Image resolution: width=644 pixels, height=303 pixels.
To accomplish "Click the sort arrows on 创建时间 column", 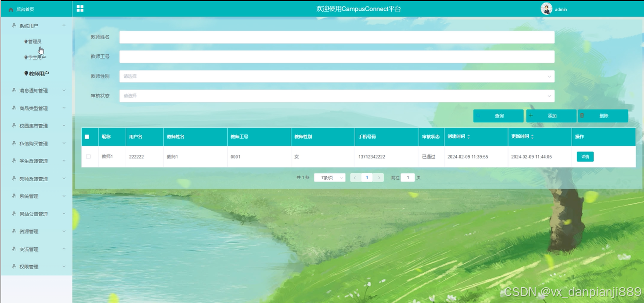I will coord(469,137).
